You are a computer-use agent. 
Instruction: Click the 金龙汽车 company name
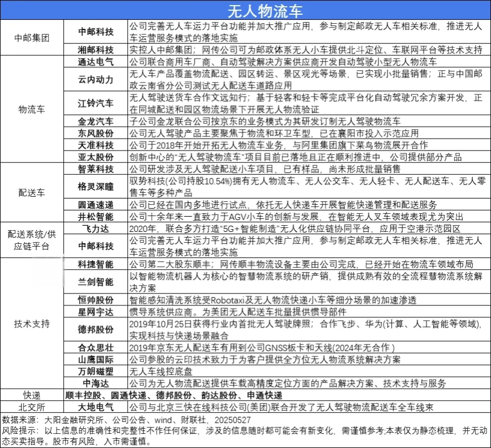95,121
